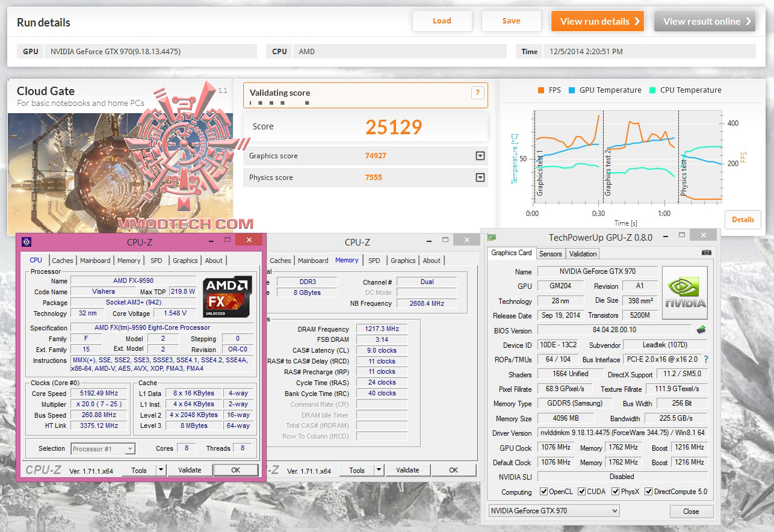Screen dimensions: 774x532
Task: Click OK in the pink CPU-Z window
Action: (236, 470)
